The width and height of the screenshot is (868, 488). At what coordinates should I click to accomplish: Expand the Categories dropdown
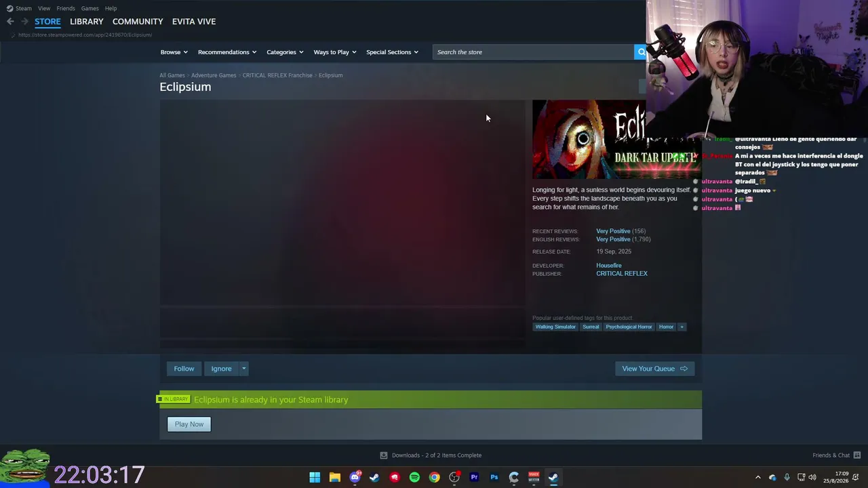click(x=285, y=52)
